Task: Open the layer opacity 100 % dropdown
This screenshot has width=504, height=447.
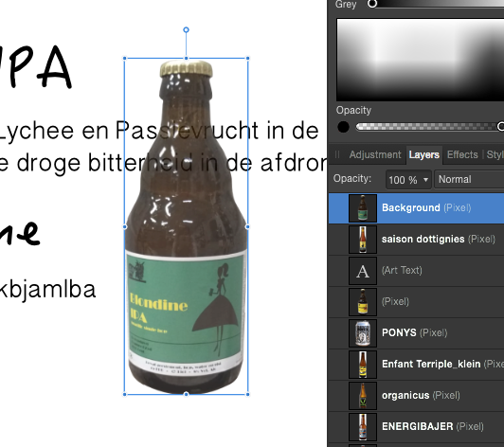Action: tap(408, 179)
